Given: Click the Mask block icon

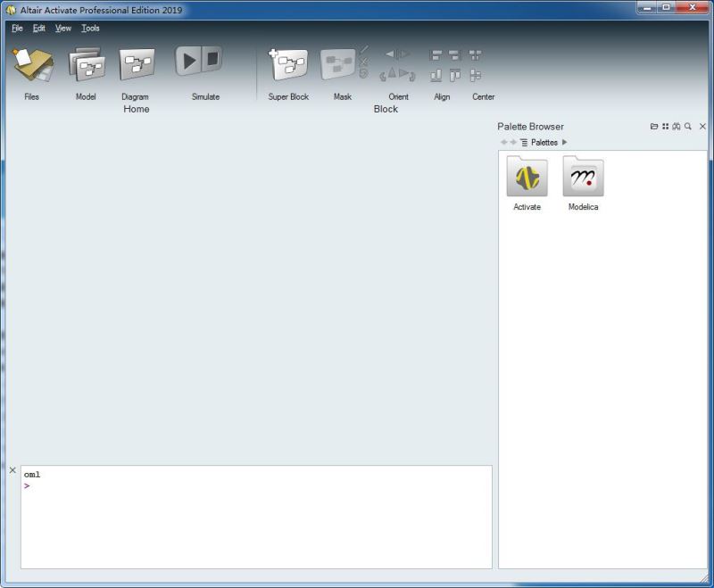Looking at the screenshot, I should coord(338,64).
